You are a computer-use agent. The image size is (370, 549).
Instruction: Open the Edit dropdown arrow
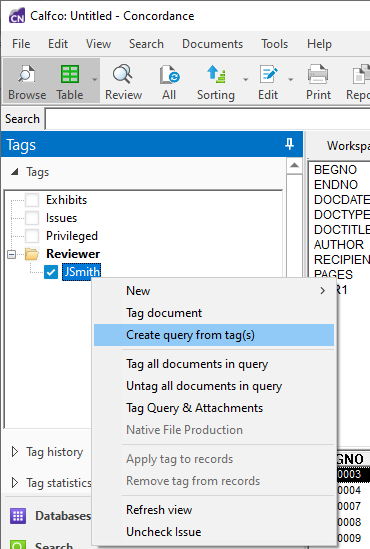(290, 80)
